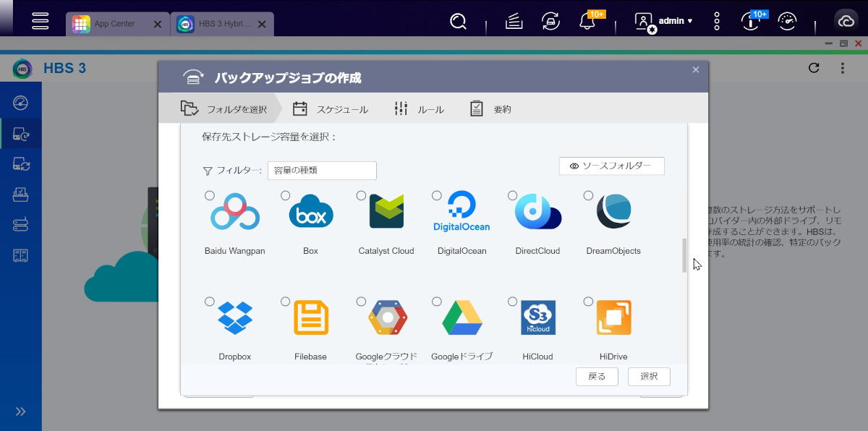
Task: Click the Dropbox logo
Action: tap(235, 317)
